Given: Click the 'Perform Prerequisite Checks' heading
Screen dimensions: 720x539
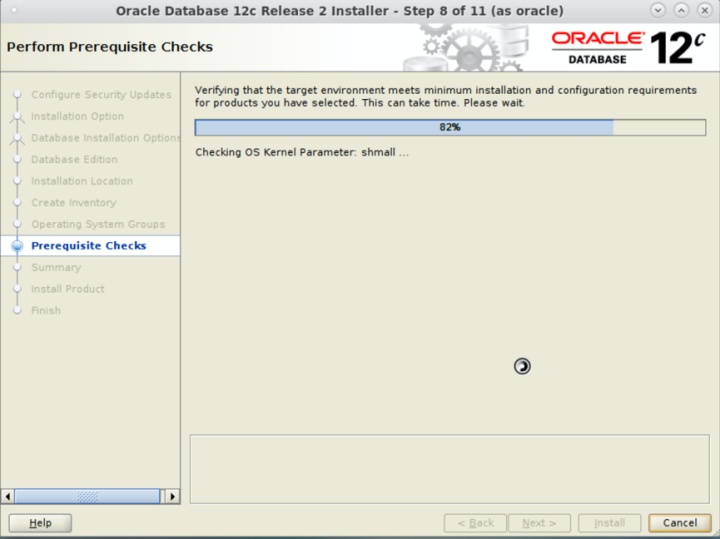Looking at the screenshot, I should 110,47.
